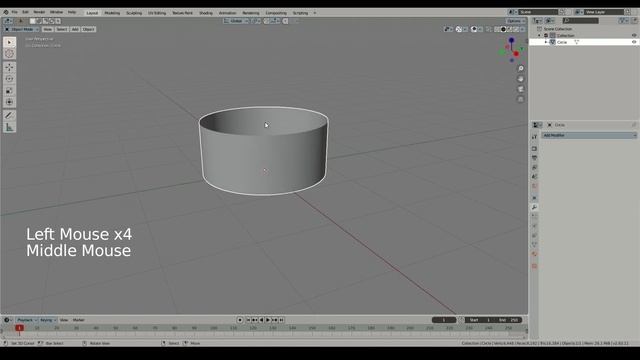
Task: Activate the Measure ruler tool
Action: tap(9, 127)
